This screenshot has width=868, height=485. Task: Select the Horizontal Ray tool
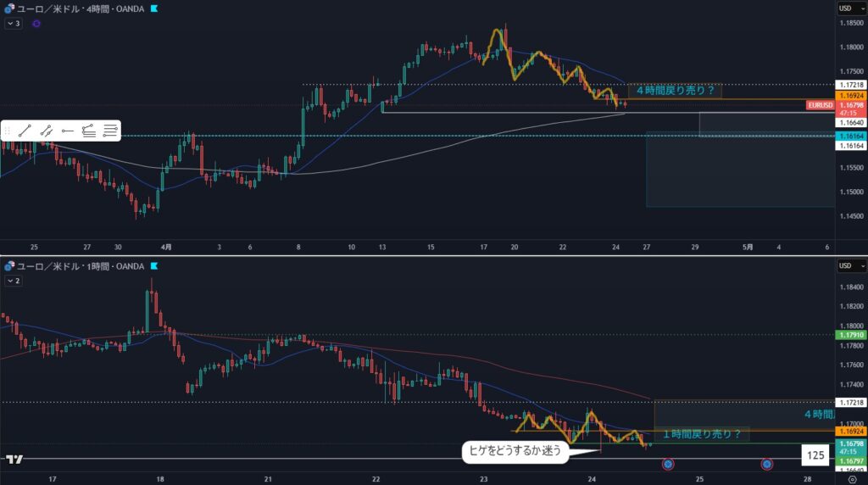point(68,131)
